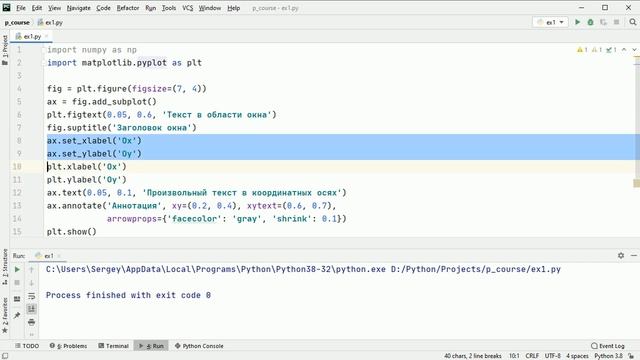
Task: Pin the Run tab with pin icon
Action: [17, 315]
